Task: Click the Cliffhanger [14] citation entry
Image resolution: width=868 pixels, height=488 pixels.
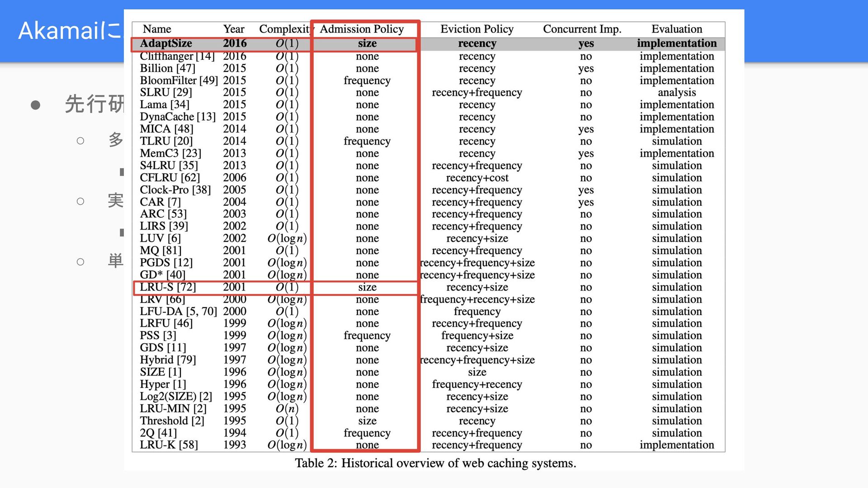Action: (x=177, y=56)
